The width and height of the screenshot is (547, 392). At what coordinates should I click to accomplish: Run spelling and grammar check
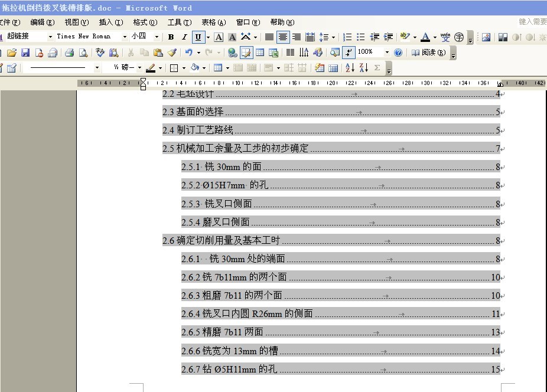(100, 53)
